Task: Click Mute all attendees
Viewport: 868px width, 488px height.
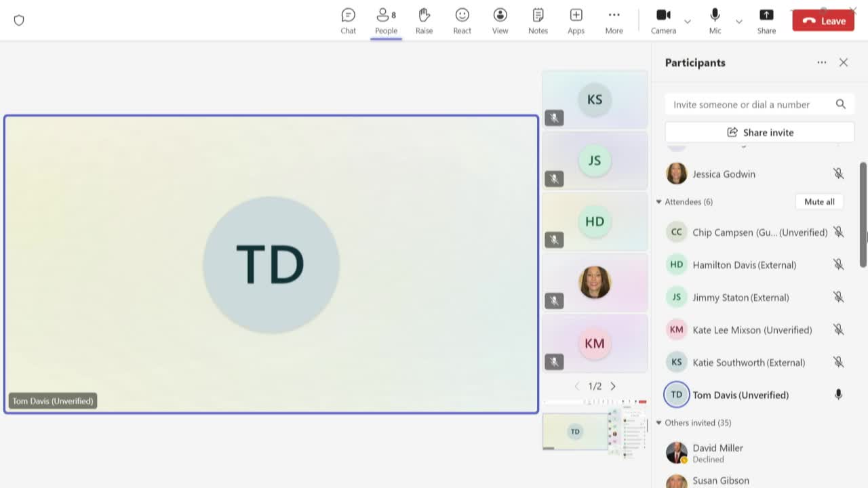Action: (819, 201)
